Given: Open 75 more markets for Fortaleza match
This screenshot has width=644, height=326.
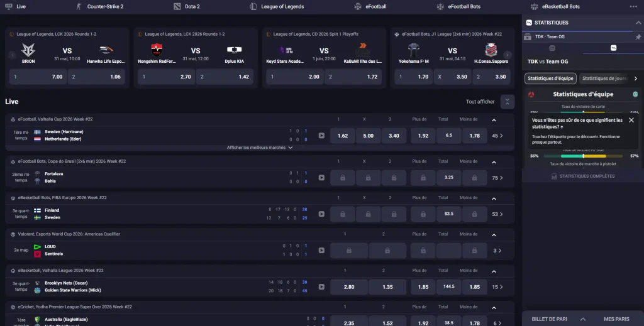Looking at the screenshot, I should pyautogui.click(x=497, y=178).
